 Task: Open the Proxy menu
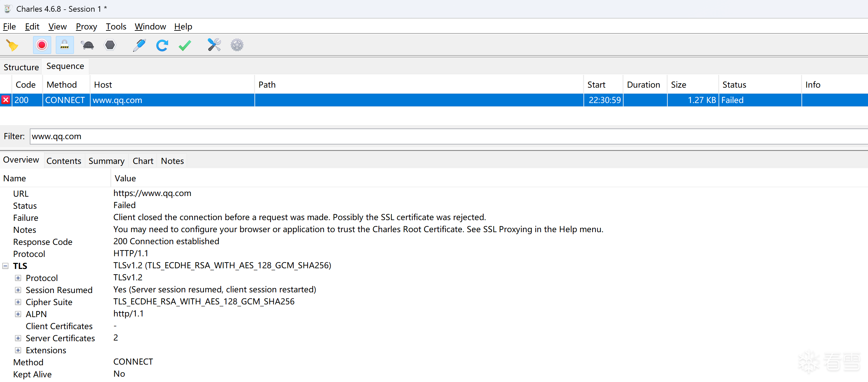point(86,27)
